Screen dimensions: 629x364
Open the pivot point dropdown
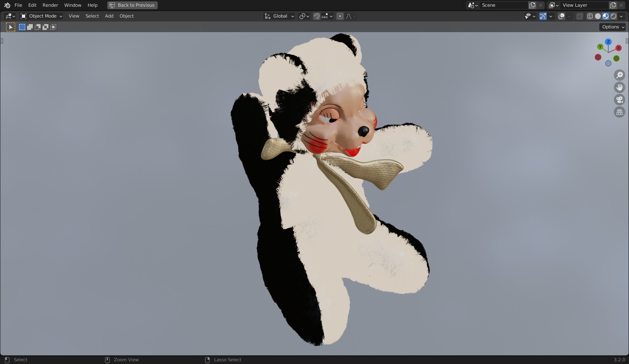(304, 16)
